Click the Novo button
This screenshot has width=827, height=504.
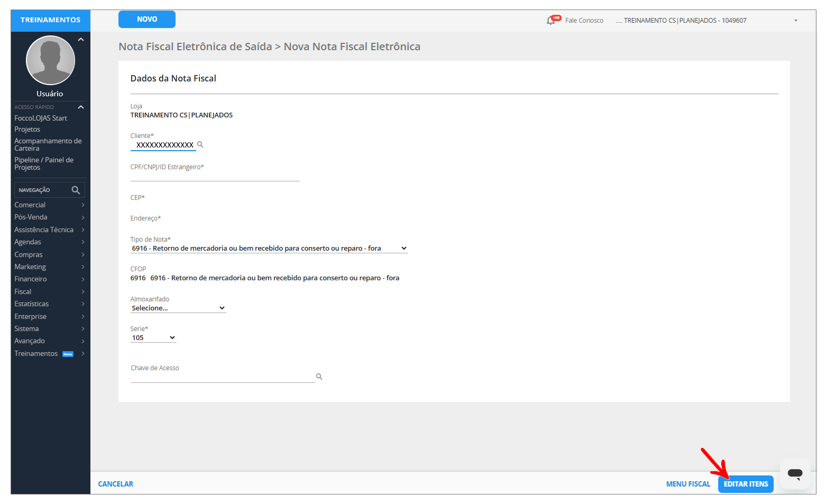point(147,20)
